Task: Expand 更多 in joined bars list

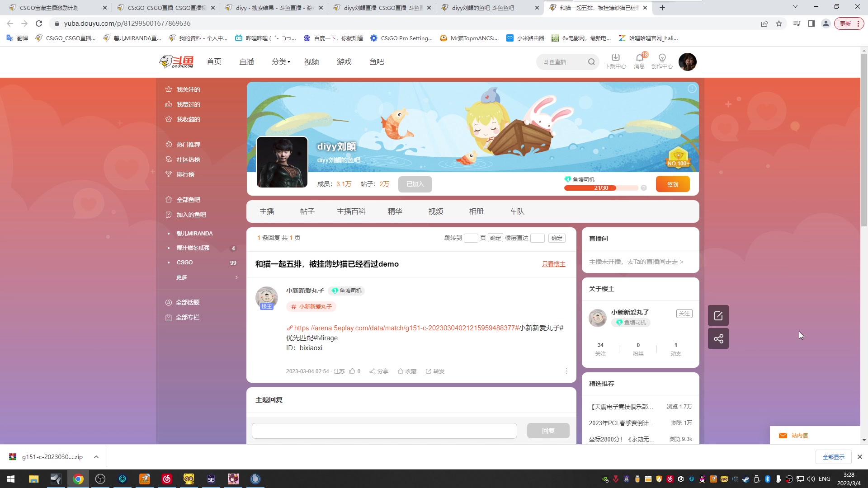Action: click(x=207, y=277)
